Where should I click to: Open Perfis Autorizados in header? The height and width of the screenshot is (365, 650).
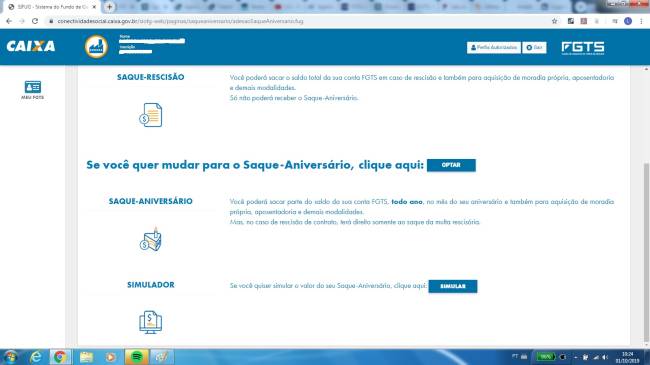click(493, 47)
